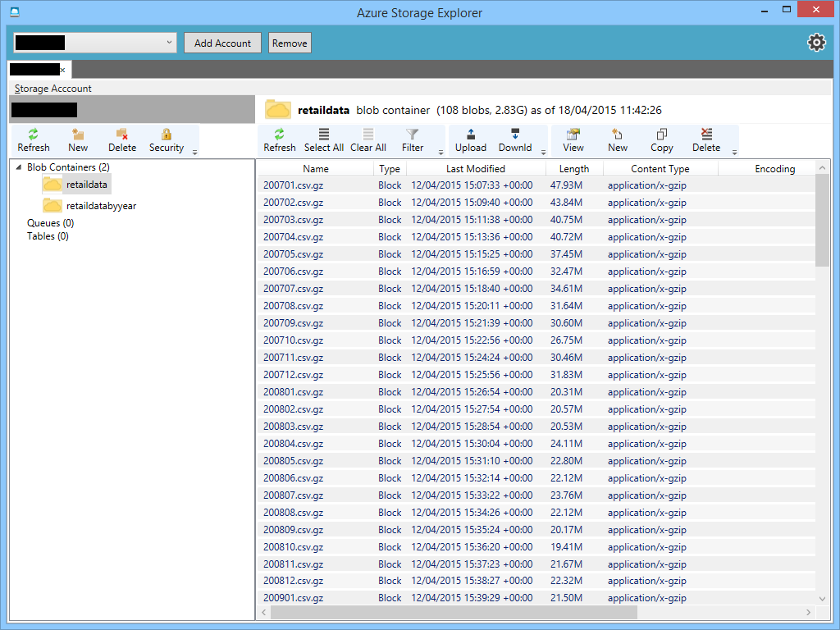Sort by the Encoding column header
Screen dimensions: 840x630
[774, 169]
